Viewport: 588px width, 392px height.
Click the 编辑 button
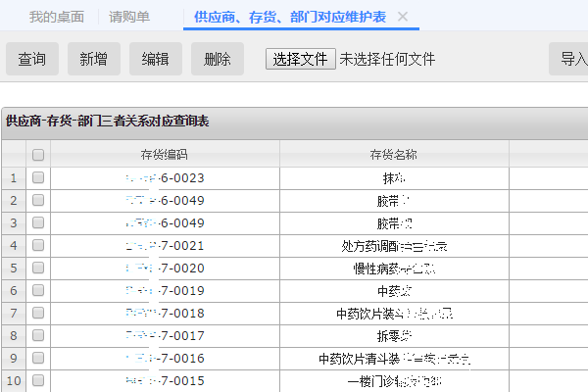(156, 59)
